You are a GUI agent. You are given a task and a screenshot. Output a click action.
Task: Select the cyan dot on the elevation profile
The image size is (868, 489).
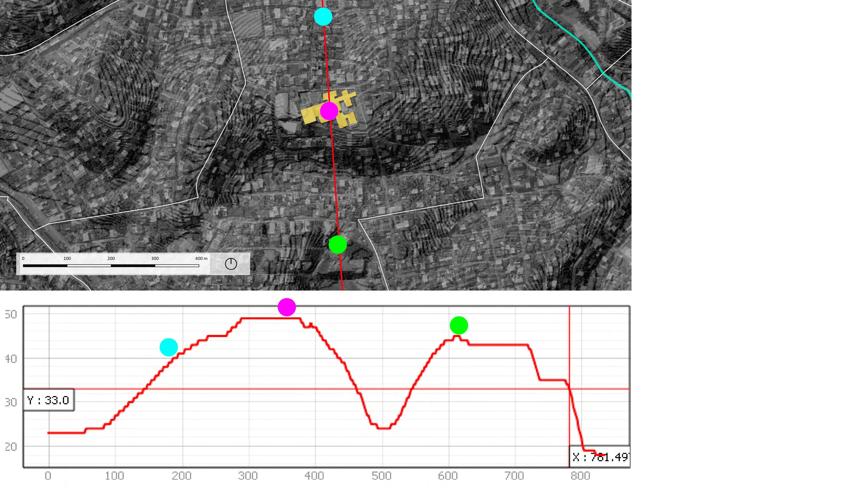(x=168, y=347)
